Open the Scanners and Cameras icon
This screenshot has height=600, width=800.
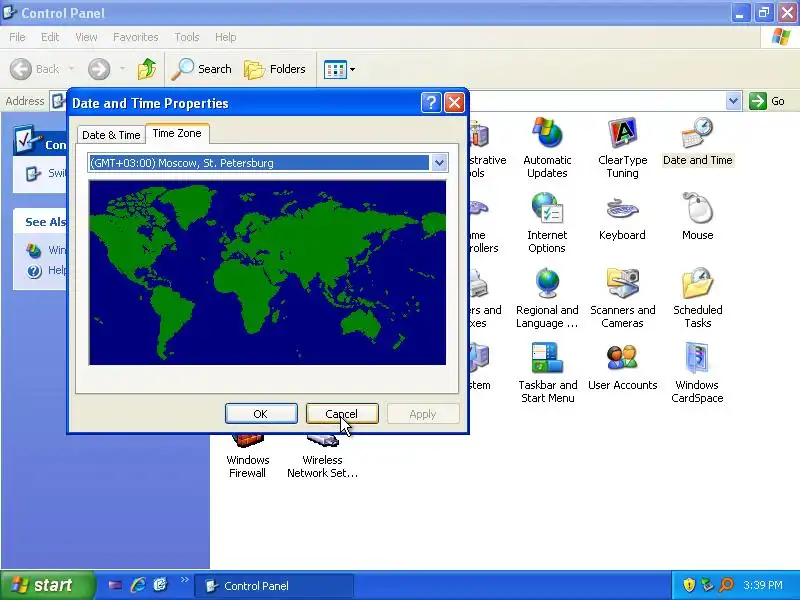pyautogui.click(x=622, y=298)
